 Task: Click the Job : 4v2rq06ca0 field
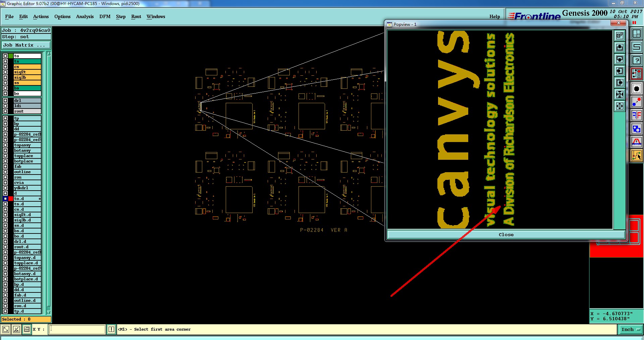click(x=26, y=30)
